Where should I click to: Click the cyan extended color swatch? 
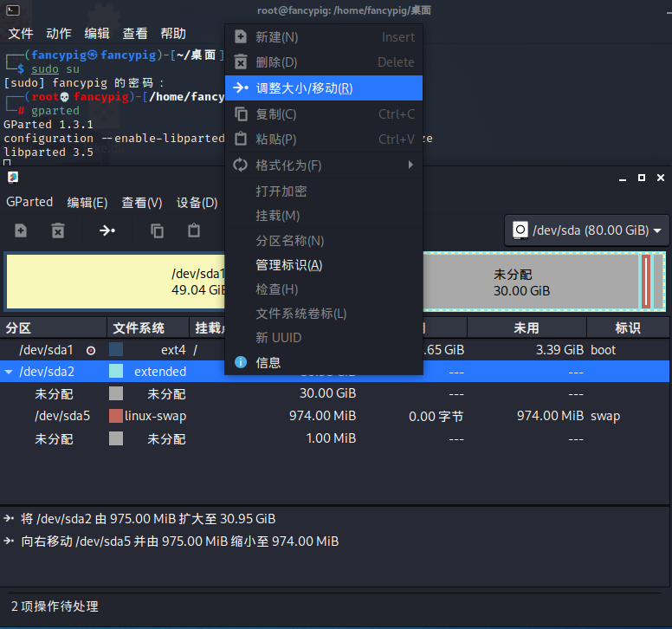(x=116, y=372)
